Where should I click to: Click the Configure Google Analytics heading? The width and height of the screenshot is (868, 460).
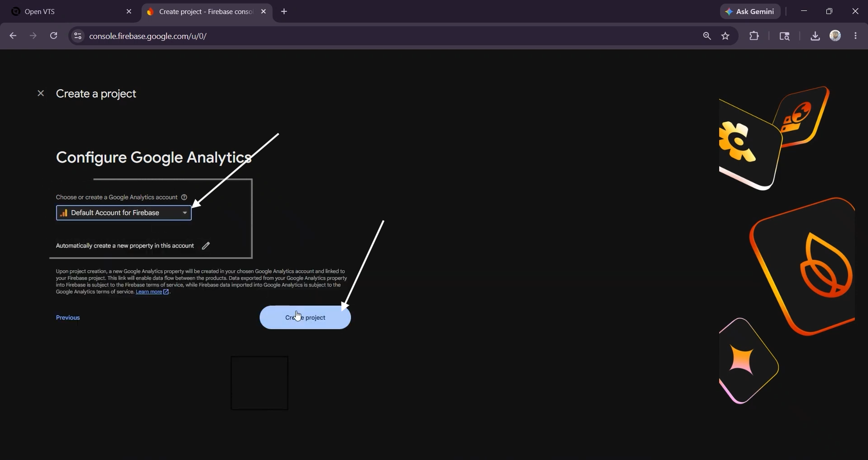coord(154,158)
